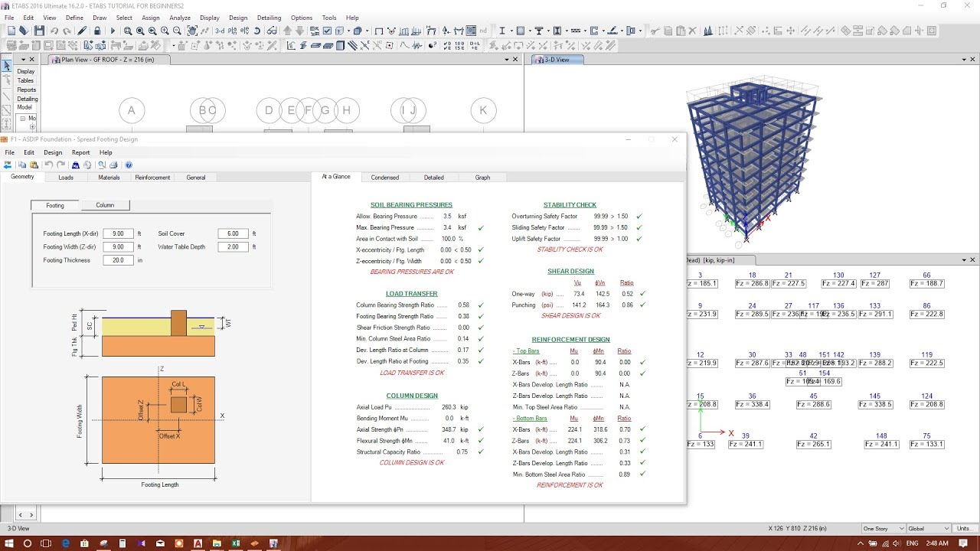Screen dimensions: 980x551
Task: Run Analysis using the ETABS toolbar icon
Action: 113,31
